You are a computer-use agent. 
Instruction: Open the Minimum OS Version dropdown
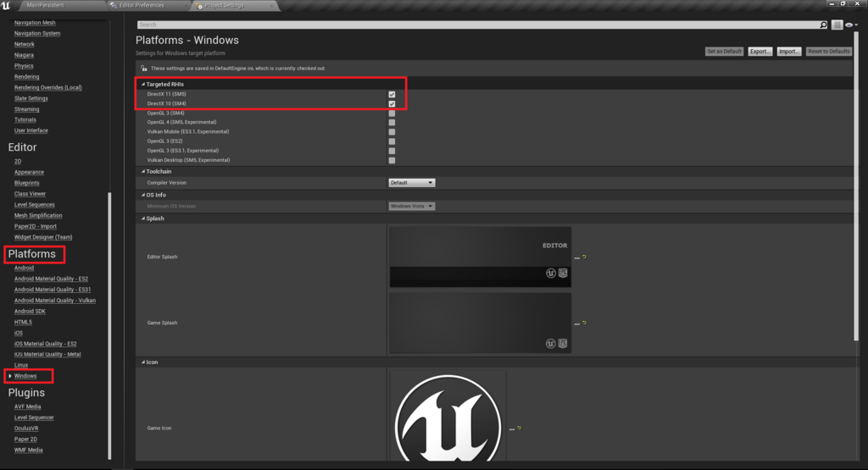[411, 207]
